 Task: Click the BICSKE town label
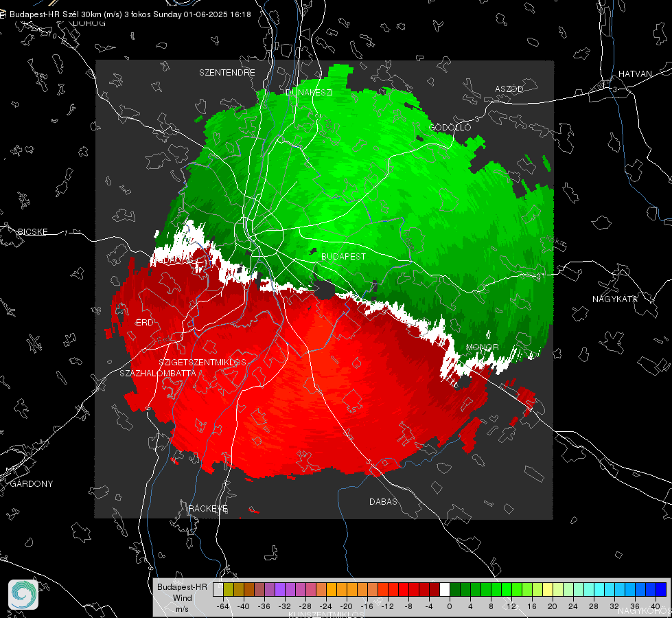pos(32,231)
